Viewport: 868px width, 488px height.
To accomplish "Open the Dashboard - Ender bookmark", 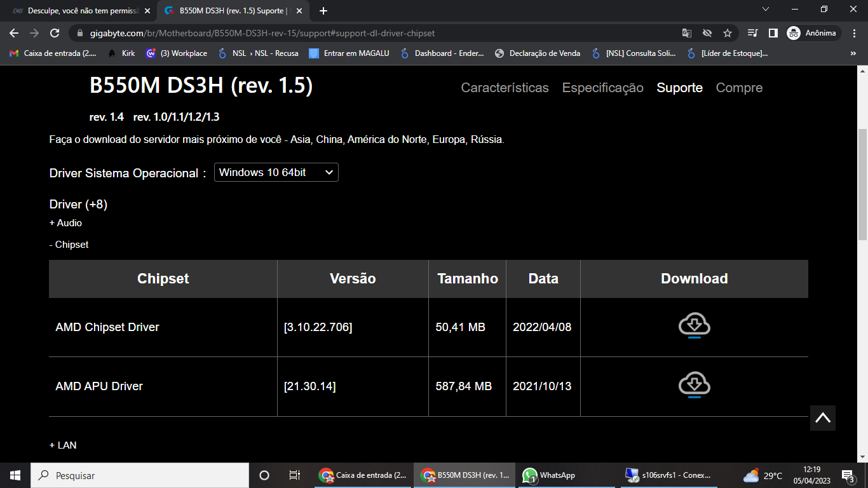I will [442, 53].
